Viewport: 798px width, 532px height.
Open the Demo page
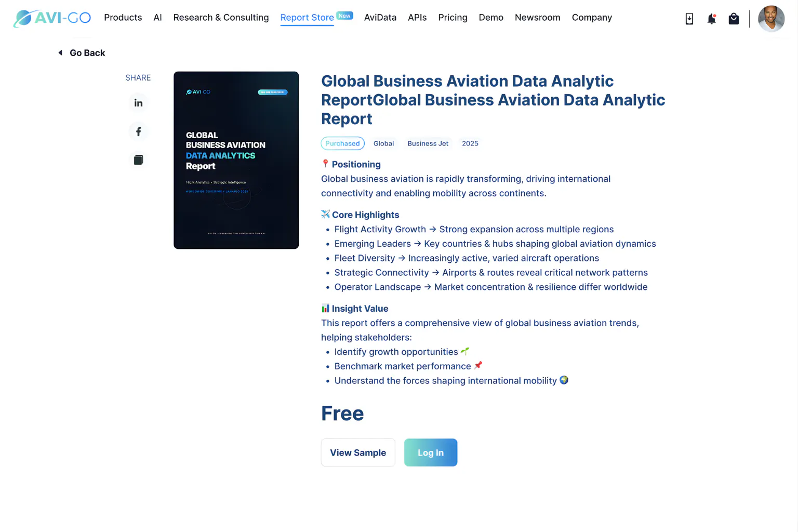pyautogui.click(x=491, y=18)
